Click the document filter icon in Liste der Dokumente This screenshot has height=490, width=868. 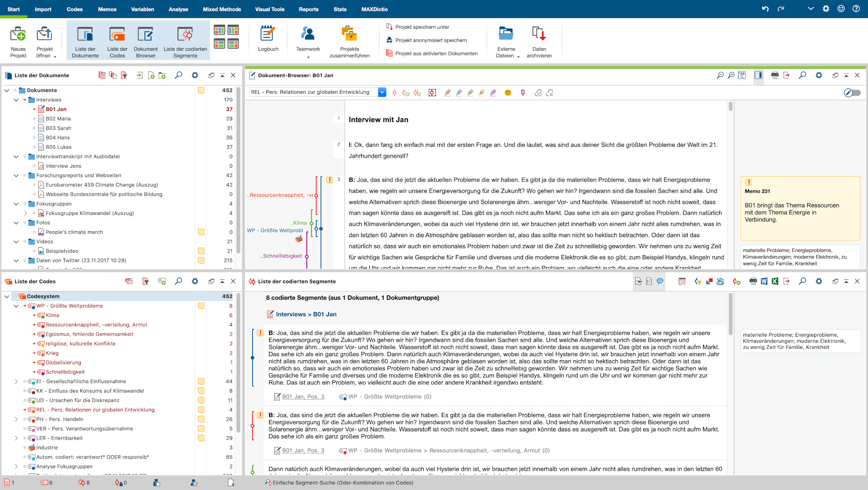pos(124,75)
